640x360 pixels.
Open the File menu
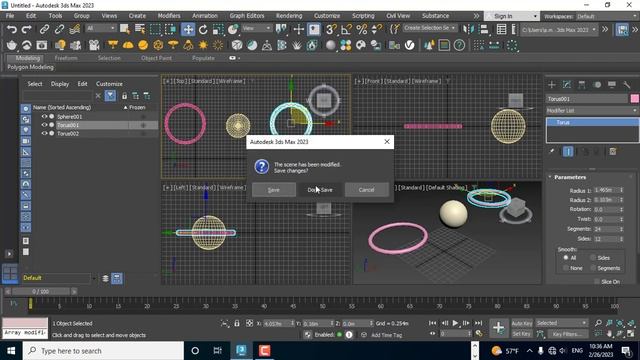(x=10, y=16)
